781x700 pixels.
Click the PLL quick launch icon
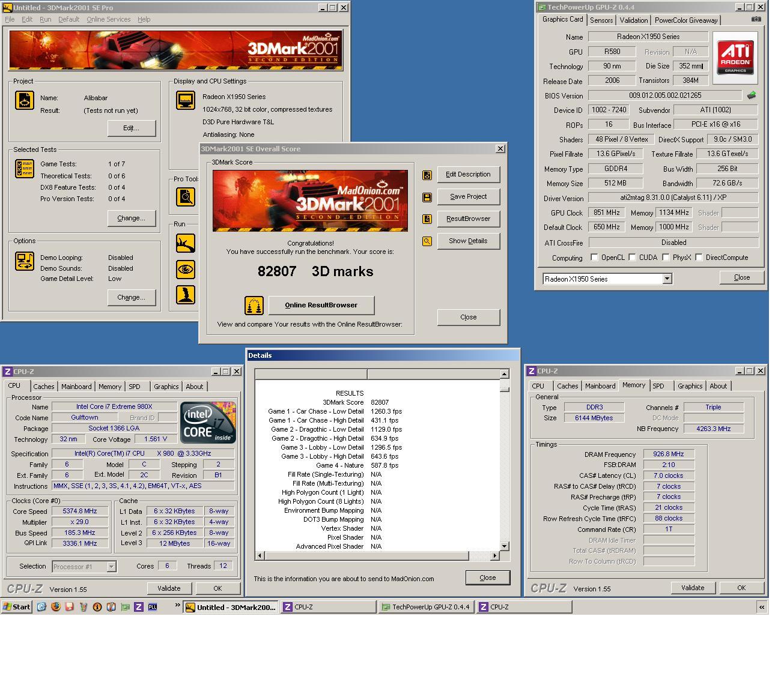(153, 607)
